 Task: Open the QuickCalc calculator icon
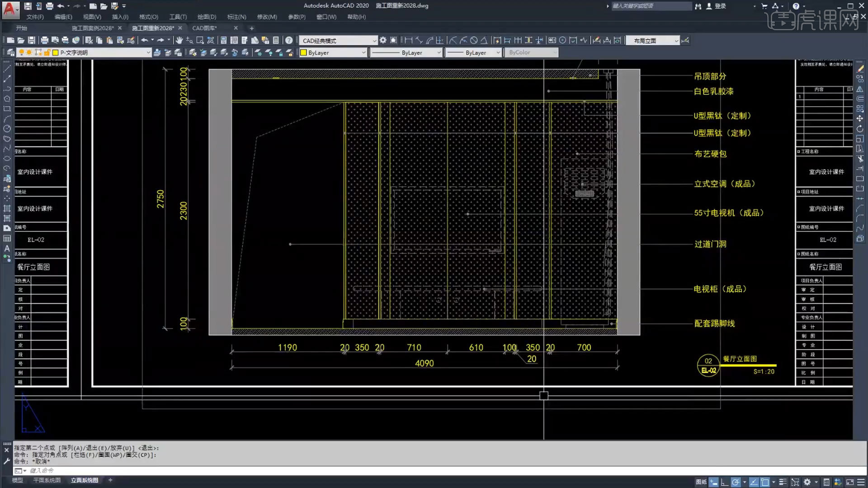click(x=276, y=41)
